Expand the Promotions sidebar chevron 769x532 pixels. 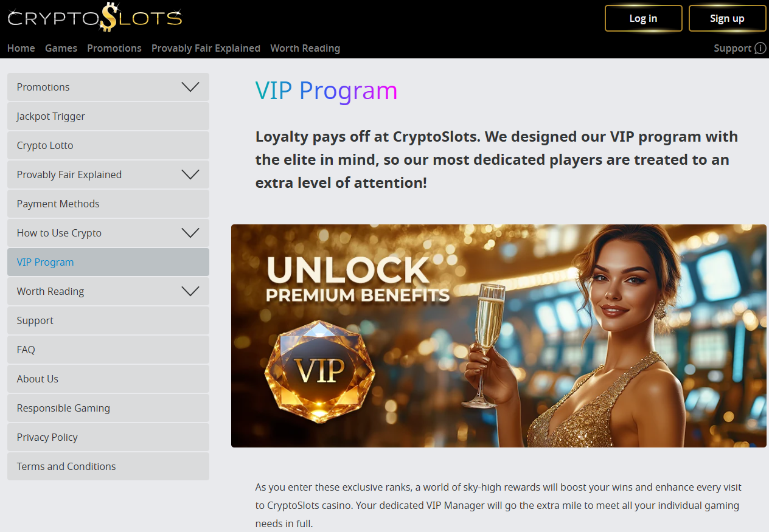pyautogui.click(x=190, y=87)
